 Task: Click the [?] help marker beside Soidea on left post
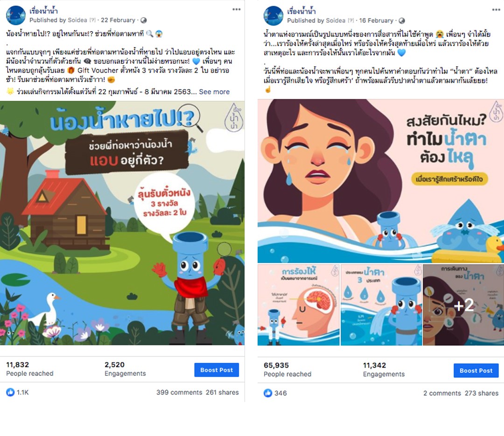(92, 20)
